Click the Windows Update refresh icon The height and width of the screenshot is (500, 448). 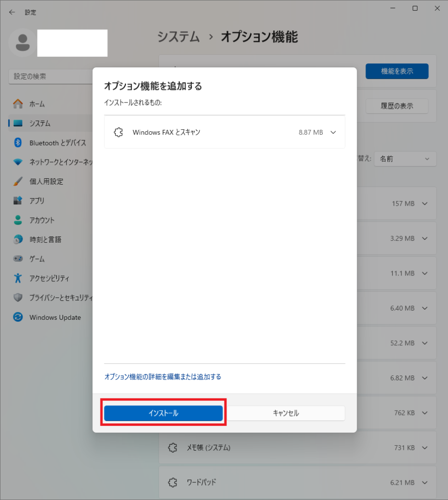(18, 317)
